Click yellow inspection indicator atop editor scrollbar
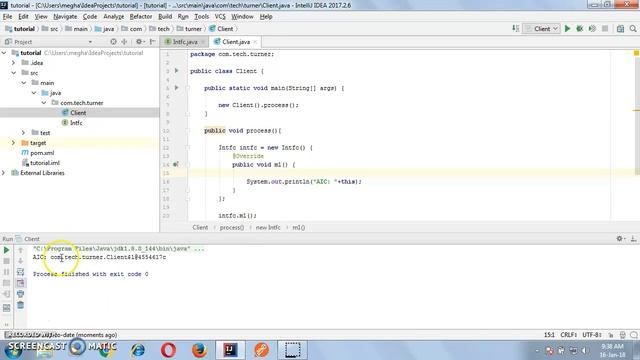Viewport: 640px width, 360px height. pyautogui.click(x=636, y=53)
